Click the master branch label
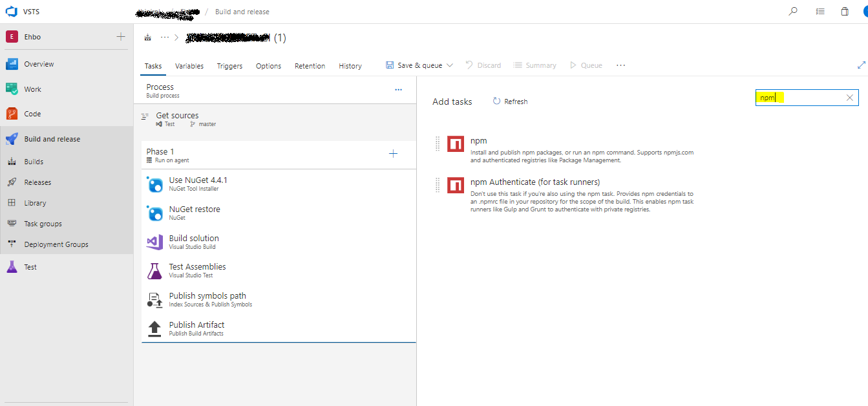Screen dimensions: 868x406 [x=207, y=124]
